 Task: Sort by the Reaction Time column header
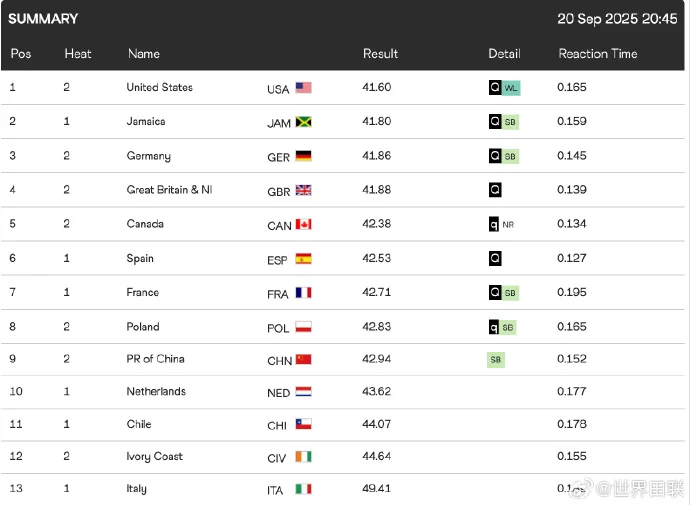coord(597,54)
